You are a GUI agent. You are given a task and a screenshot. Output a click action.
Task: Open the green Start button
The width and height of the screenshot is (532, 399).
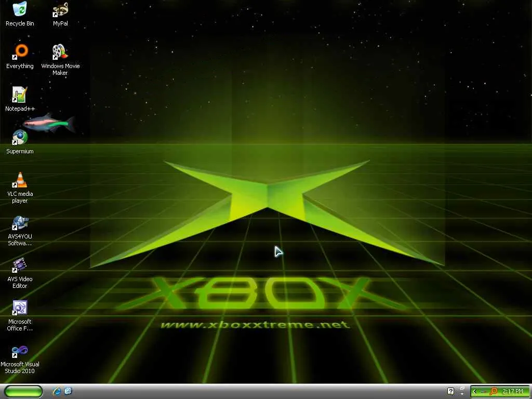[x=23, y=392]
